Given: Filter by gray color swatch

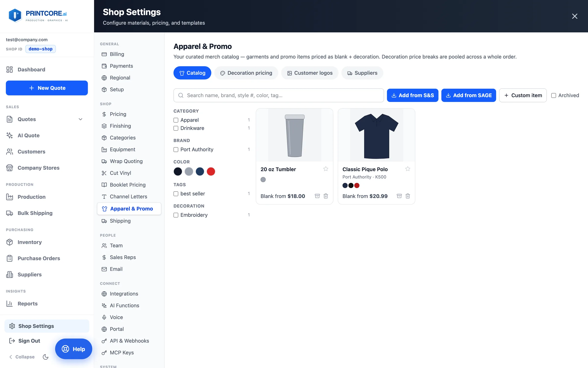Looking at the screenshot, I should click(189, 171).
